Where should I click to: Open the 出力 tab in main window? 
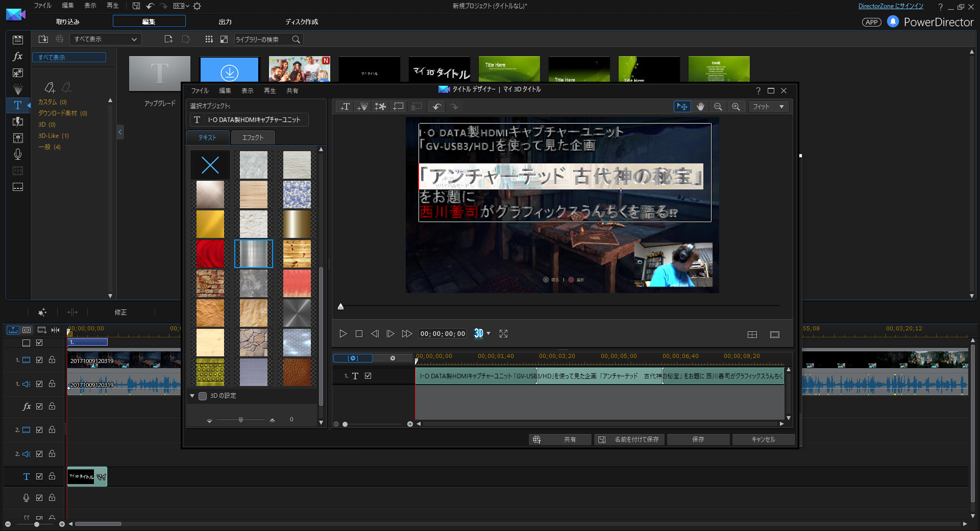click(x=225, y=21)
